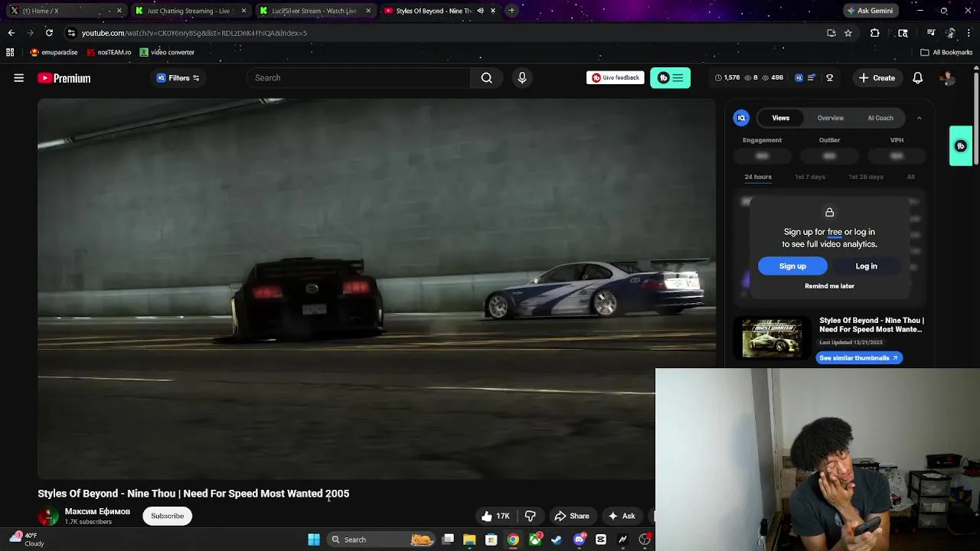Image resolution: width=980 pixels, height=551 pixels.
Task: Open the Chrome three-dot menu
Action: click(x=969, y=33)
